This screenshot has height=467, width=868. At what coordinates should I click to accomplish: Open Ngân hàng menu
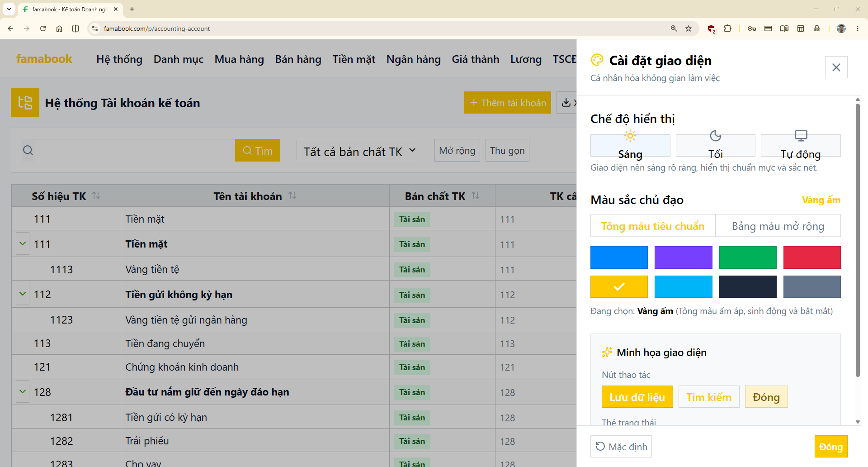(414, 59)
